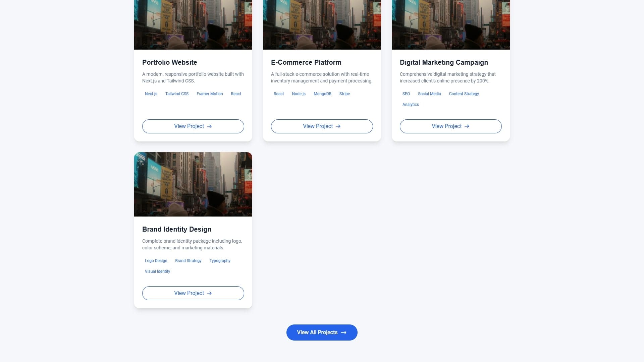Select the Social Media tag
Image resolution: width=644 pixels, height=362 pixels.
coord(429,94)
